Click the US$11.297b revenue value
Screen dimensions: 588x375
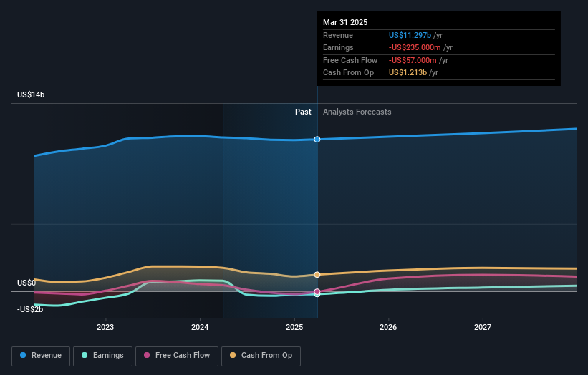click(x=410, y=35)
